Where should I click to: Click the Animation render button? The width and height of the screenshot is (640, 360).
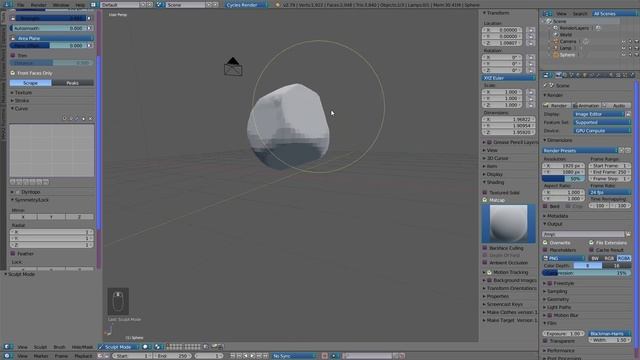pyautogui.click(x=586, y=105)
